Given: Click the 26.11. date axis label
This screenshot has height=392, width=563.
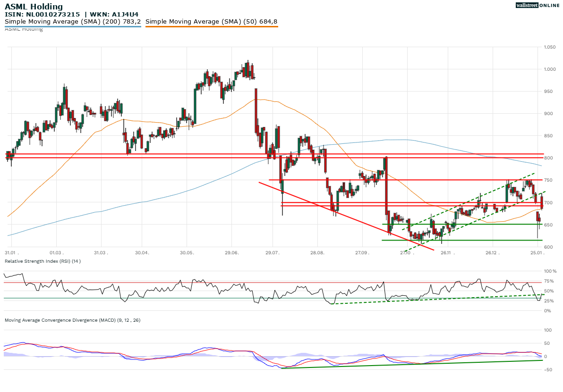Looking at the screenshot, I should [x=448, y=253].
